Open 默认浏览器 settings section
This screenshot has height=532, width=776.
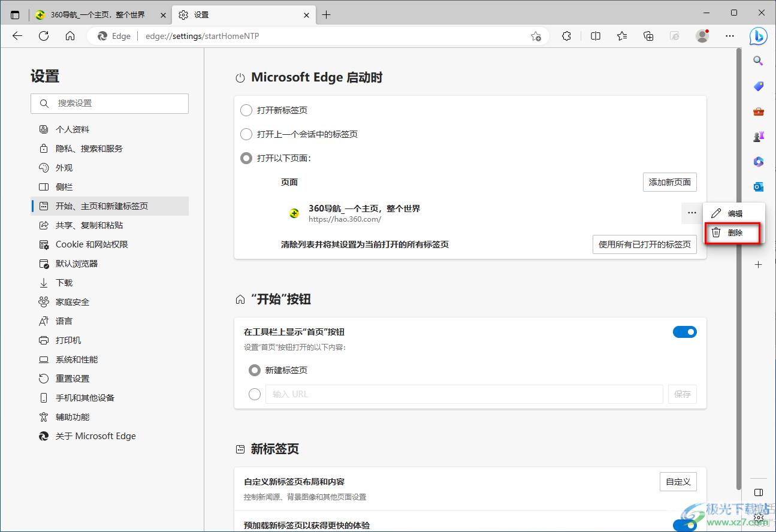coord(110,264)
